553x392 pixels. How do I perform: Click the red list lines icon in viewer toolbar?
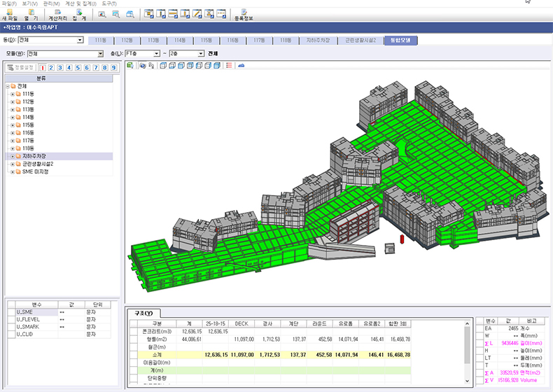pyautogui.click(x=229, y=66)
